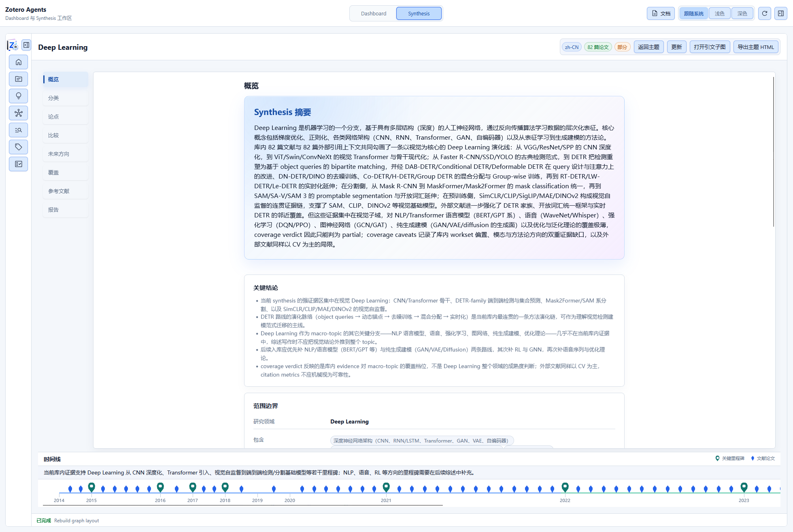Open the tag icon in sidebar
This screenshot has height=532, width=793.
tap(19, 147)
